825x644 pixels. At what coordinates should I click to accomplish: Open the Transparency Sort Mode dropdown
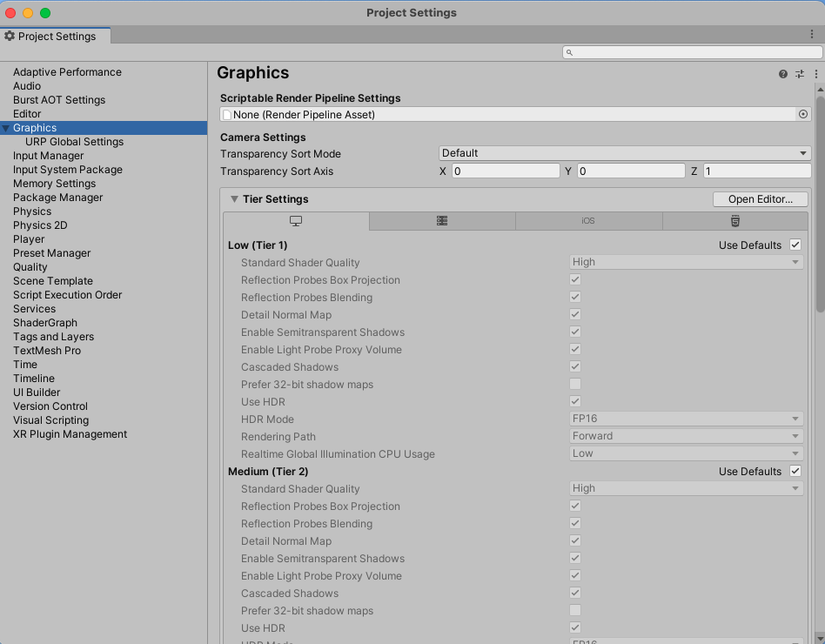[625, 153]
